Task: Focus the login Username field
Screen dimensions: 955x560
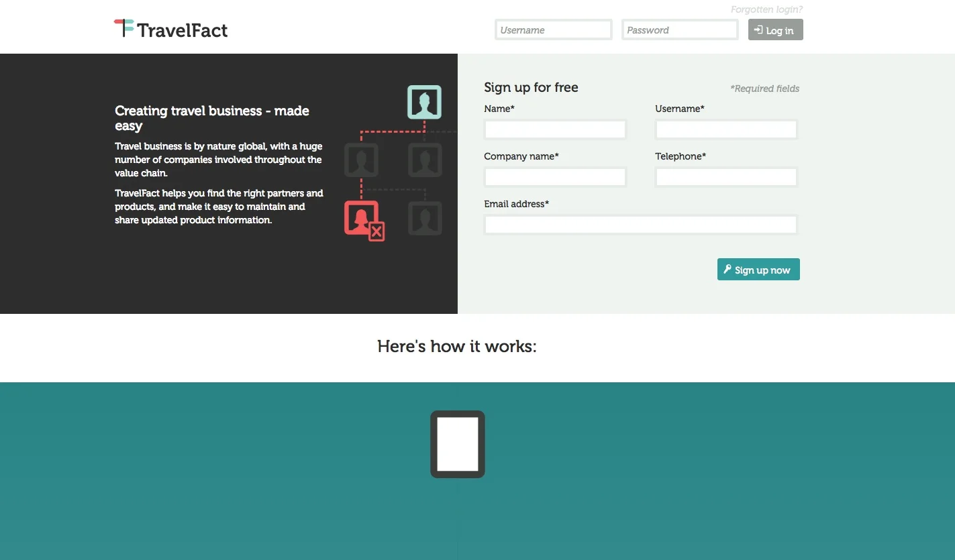Action: (554, 30)
